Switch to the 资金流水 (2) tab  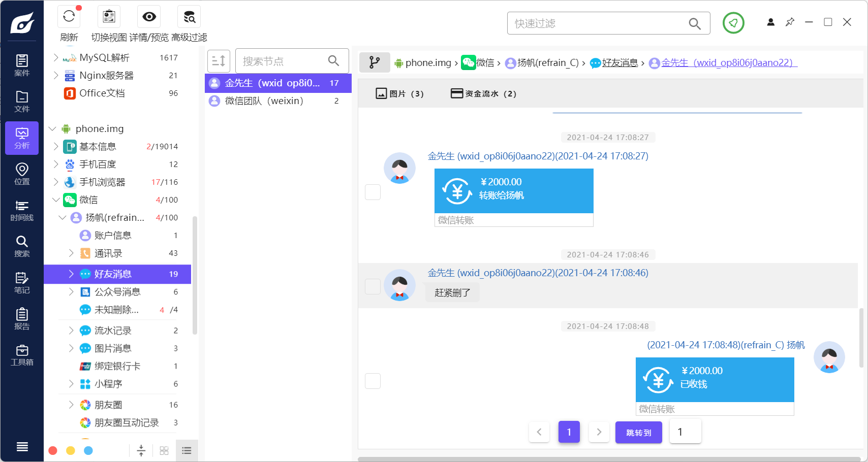click(x=483, y=93)
